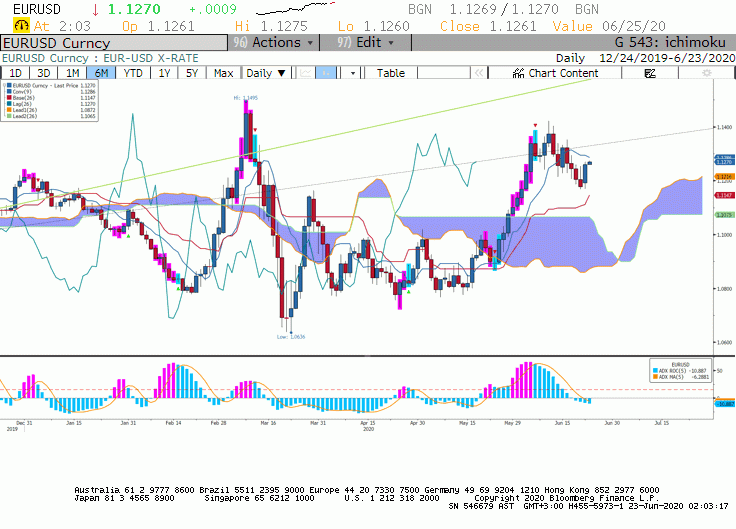Open the Daily periodicity dropdown
The width and height of the screenshot is (736, 529).
point(266,73)
